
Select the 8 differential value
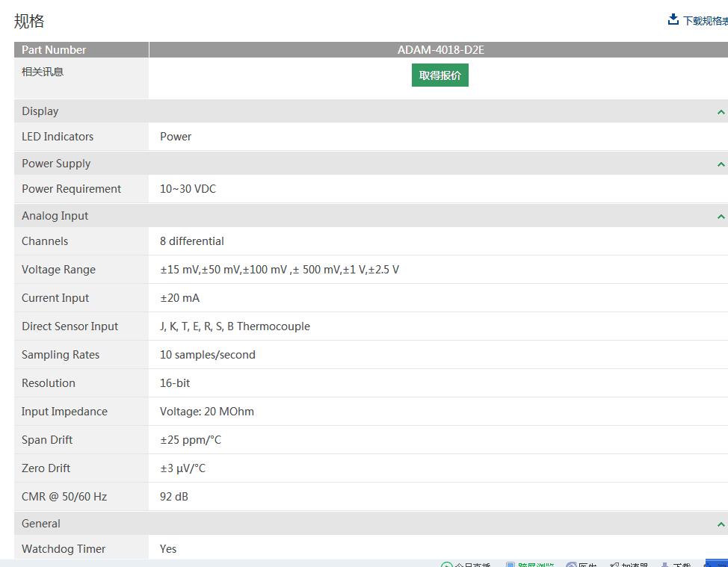click(x=192, y=241)
